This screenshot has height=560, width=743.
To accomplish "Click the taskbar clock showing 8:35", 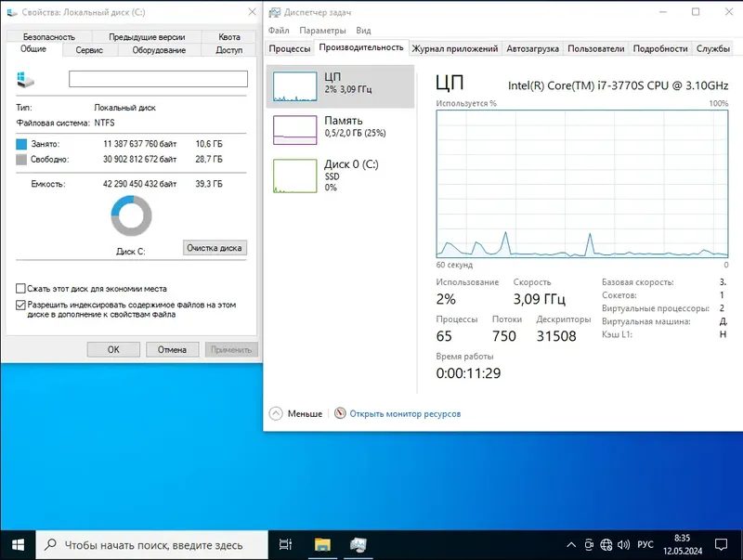I will click(683, 545).
